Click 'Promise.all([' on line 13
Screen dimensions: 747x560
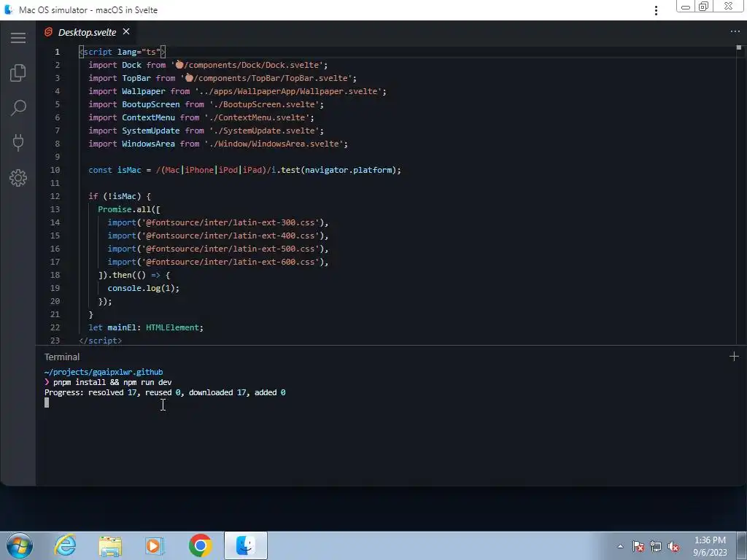(x=129, y=209)
